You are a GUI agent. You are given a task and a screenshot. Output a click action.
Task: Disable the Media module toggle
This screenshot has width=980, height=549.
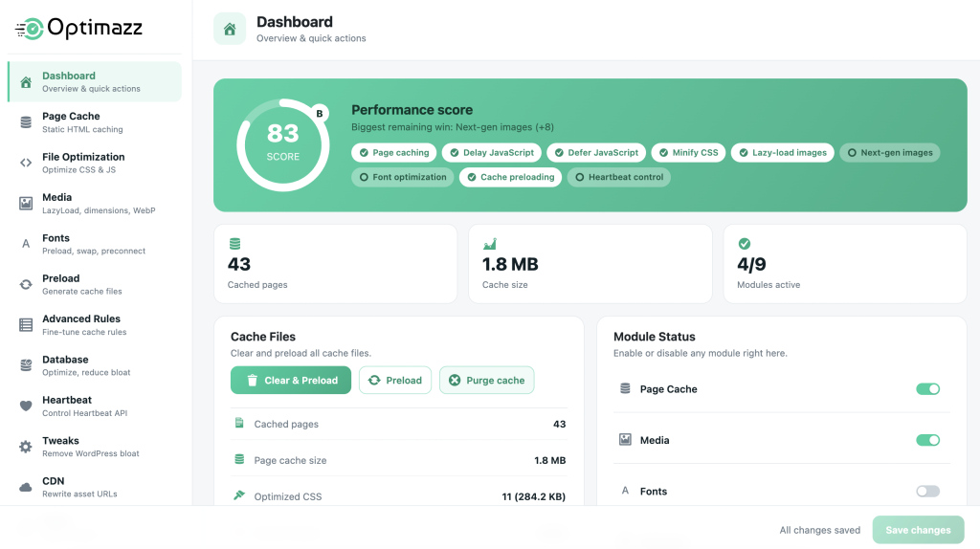[x=927, y=440]
